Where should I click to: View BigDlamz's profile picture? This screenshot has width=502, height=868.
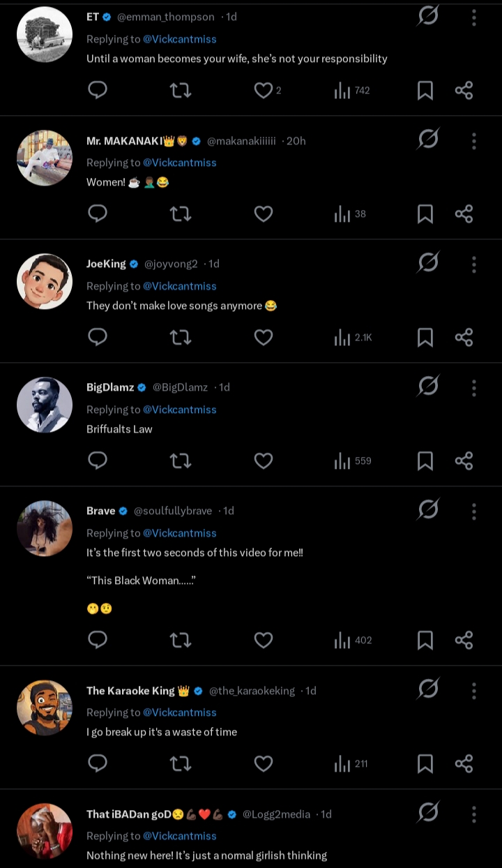(x=45, y=405)
